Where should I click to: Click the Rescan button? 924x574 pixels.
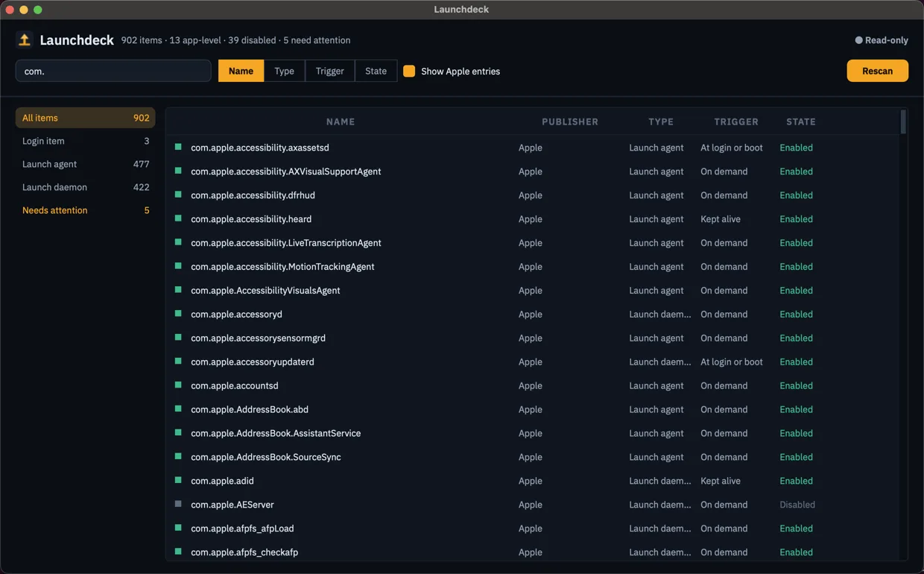(877, 71)
